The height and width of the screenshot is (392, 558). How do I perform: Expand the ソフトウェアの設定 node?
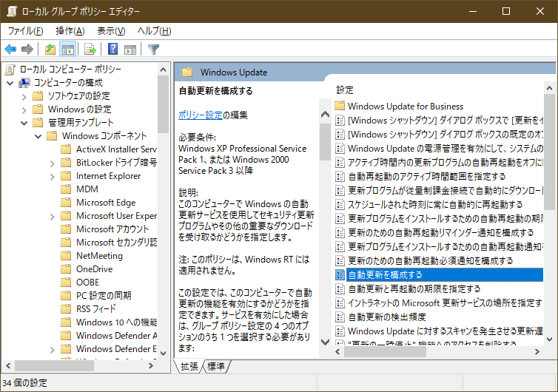coord(24,97)
